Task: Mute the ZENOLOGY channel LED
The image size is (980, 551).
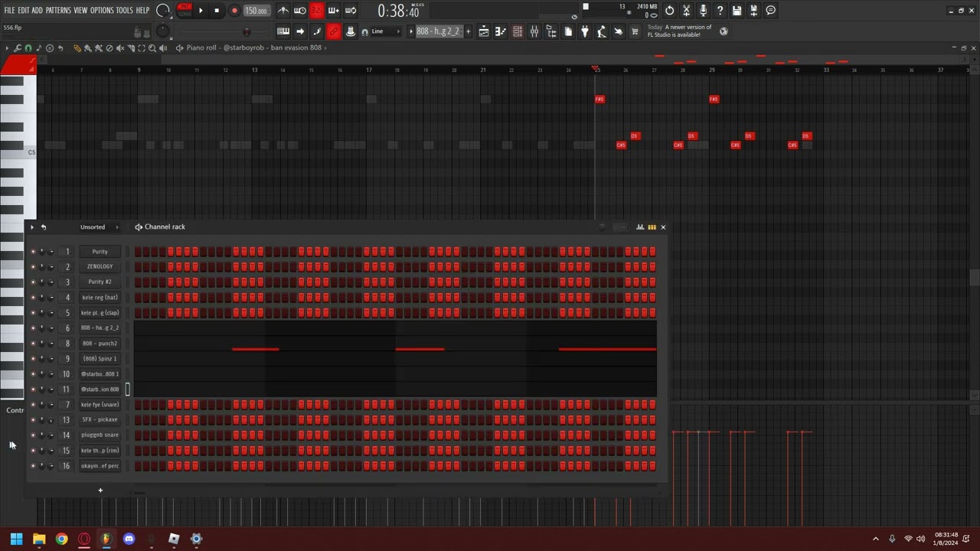Action: pos(33,267)
